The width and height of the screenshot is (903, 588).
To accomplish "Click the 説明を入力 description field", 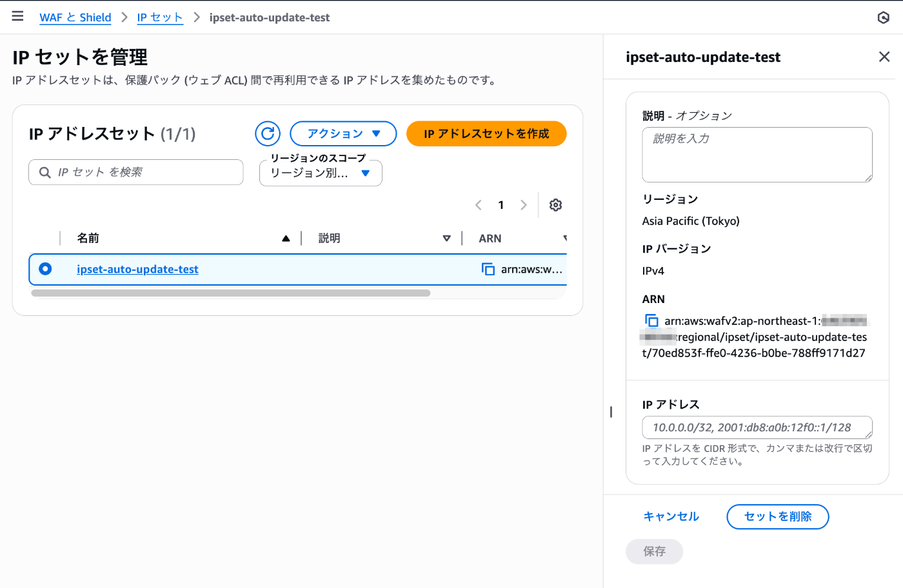I will (757, 154).
